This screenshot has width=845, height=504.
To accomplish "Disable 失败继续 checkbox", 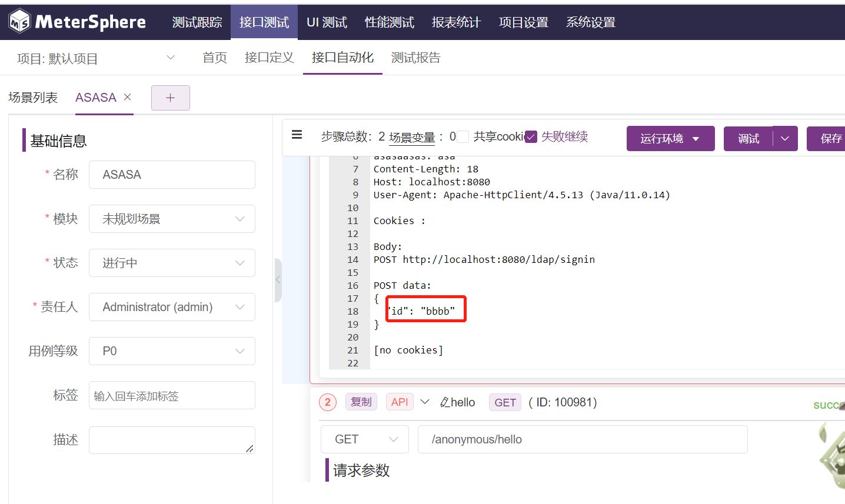I will pyautogui.click(x=531, y=136).
